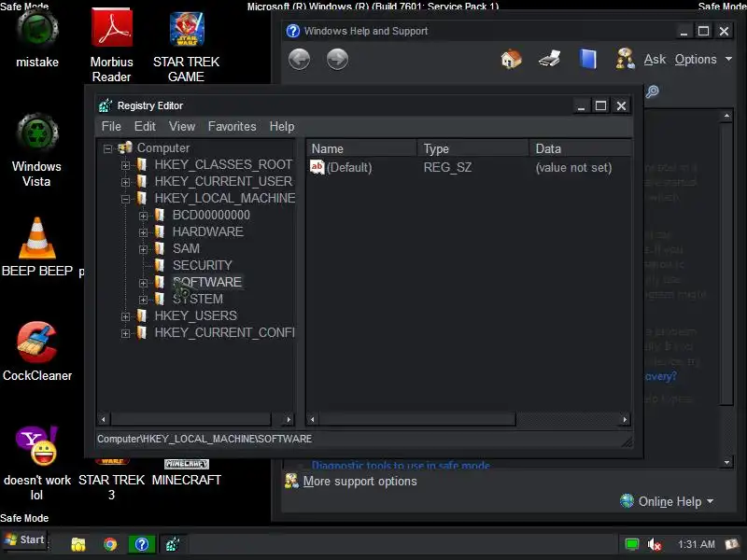
Task: Open CockCleaner desktop shortcut
Action: click(37, 352)
